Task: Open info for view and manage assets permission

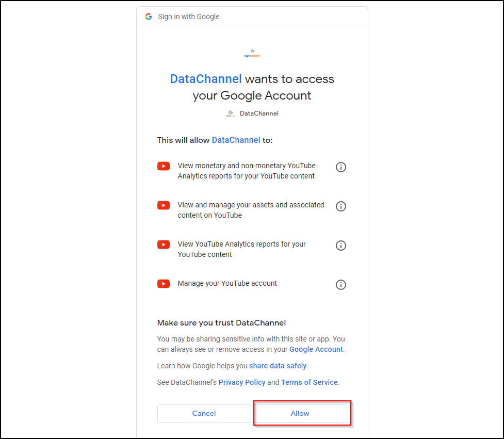Action: [340, 206]
